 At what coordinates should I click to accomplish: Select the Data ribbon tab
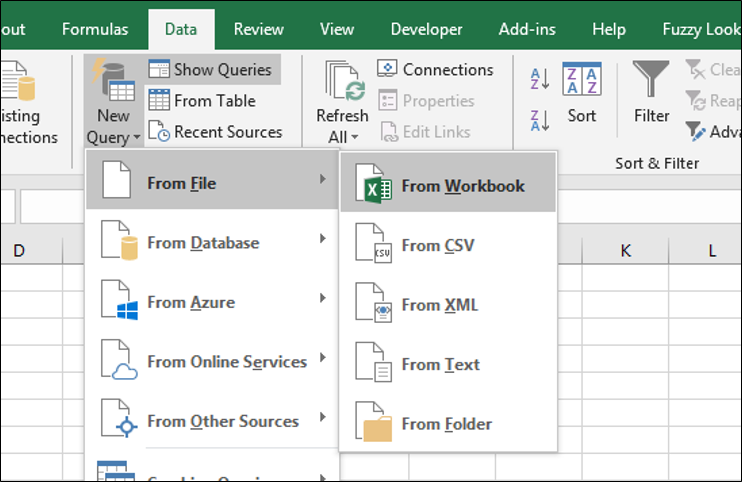[x=181, y=29]
